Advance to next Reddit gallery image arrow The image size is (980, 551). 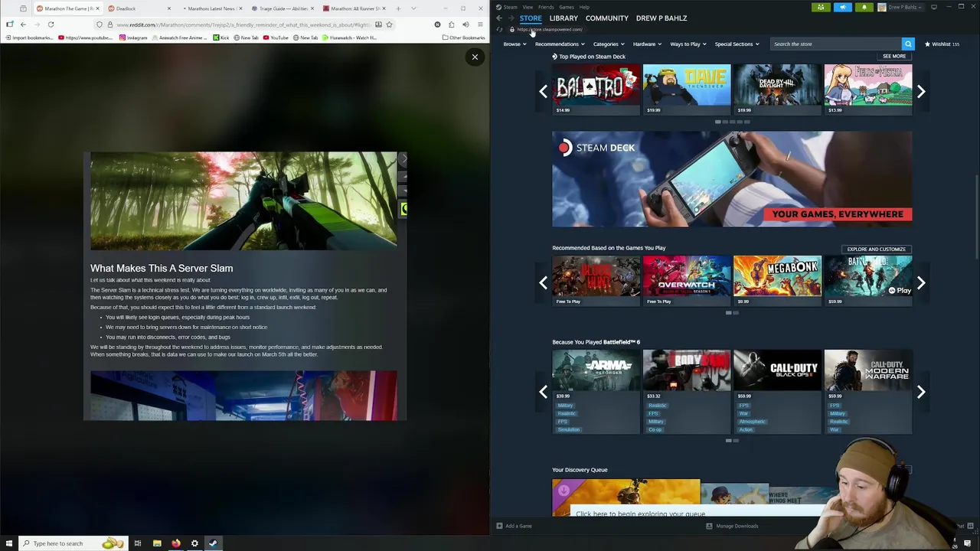pyautogui.click(x=403, y=158)
